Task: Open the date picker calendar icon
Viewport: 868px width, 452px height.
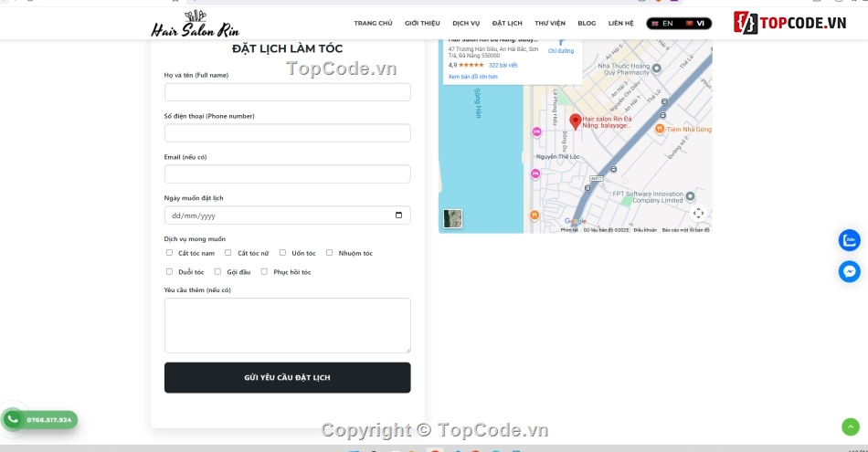Action: 398,215
